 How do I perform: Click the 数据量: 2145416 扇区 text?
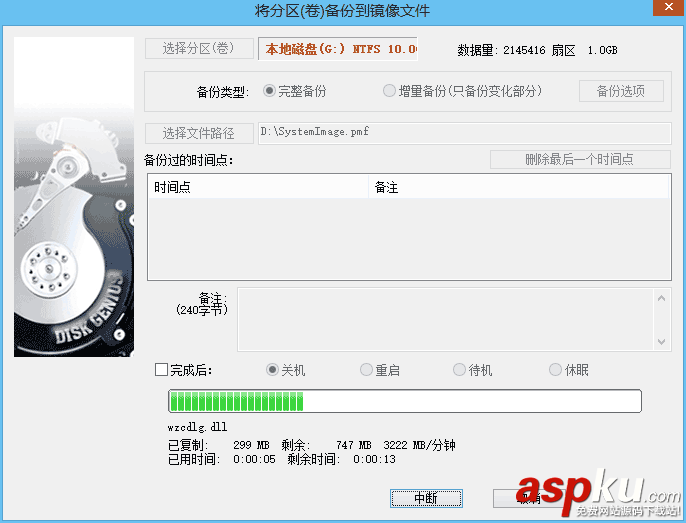516,50
